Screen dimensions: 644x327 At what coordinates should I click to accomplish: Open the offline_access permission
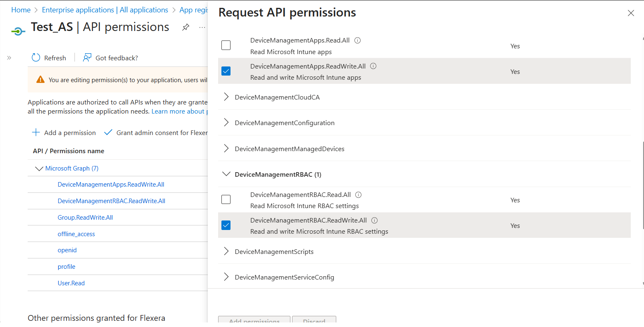pos(76,234)
